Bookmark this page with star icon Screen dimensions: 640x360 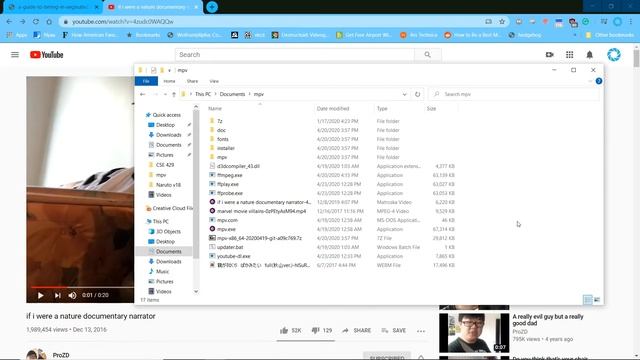(502, 22)
